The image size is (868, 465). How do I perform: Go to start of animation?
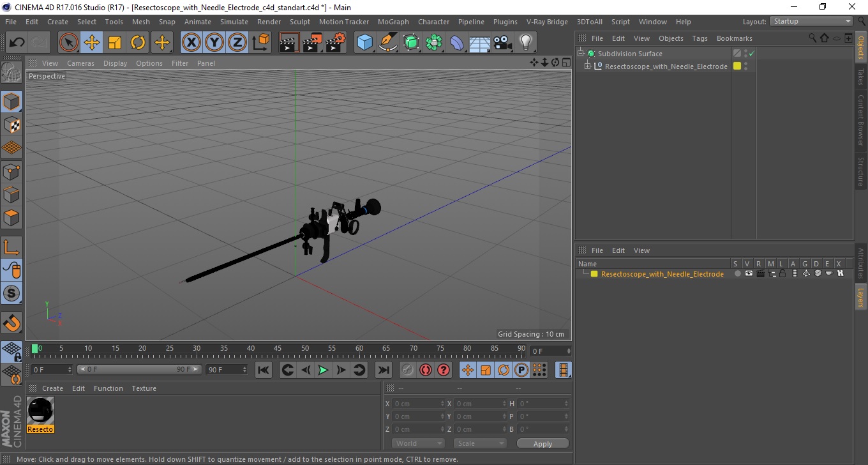[x=263, y=370]
